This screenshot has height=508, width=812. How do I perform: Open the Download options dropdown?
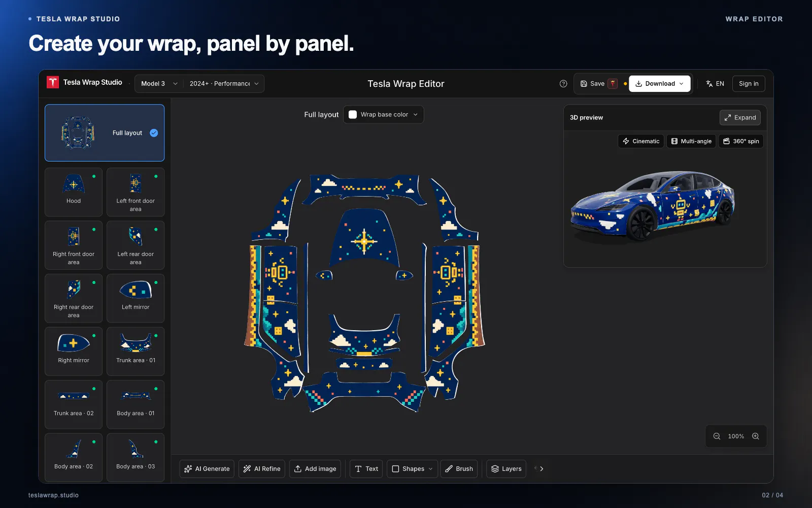tap(660, 84)
